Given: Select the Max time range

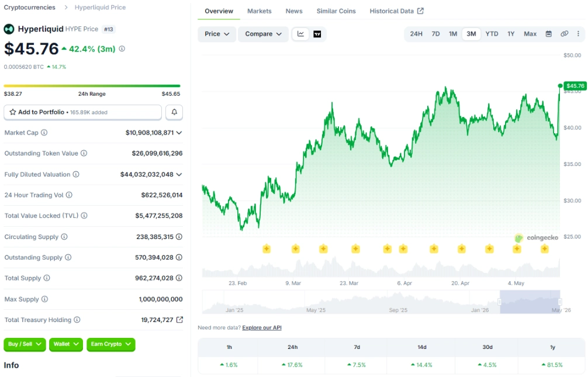Looking at the screenshot, I should (x=530, y=34).
